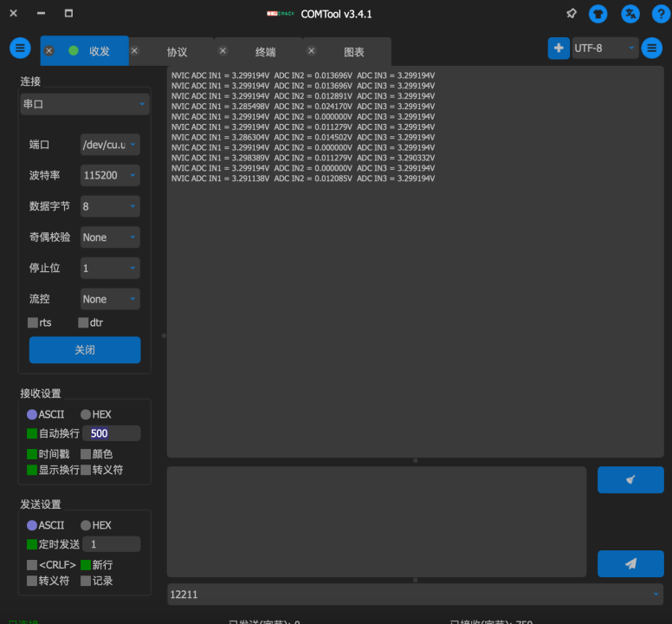Click the clear receive area broom button
The height and width of the screenshot is (624, 672).
pos(630,480)
